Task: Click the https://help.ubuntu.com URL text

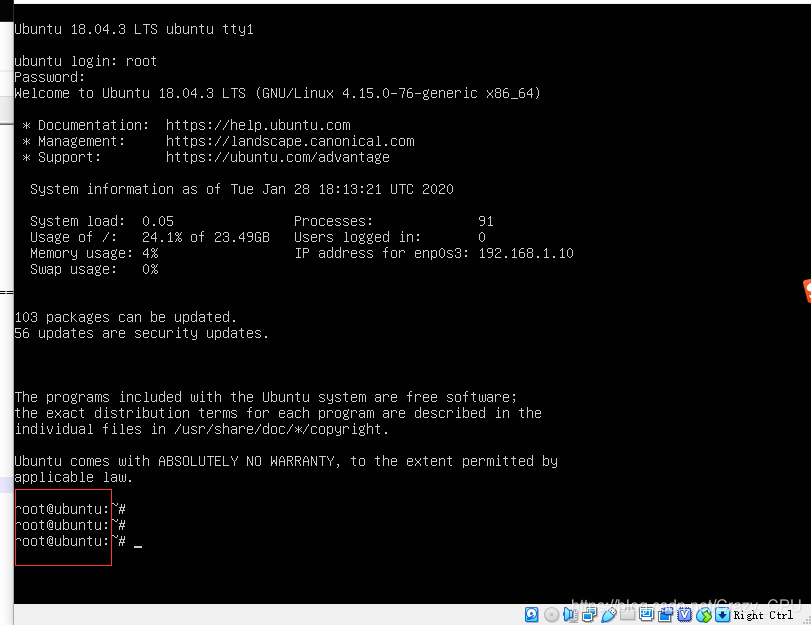Action: click(x=258, y=125)
